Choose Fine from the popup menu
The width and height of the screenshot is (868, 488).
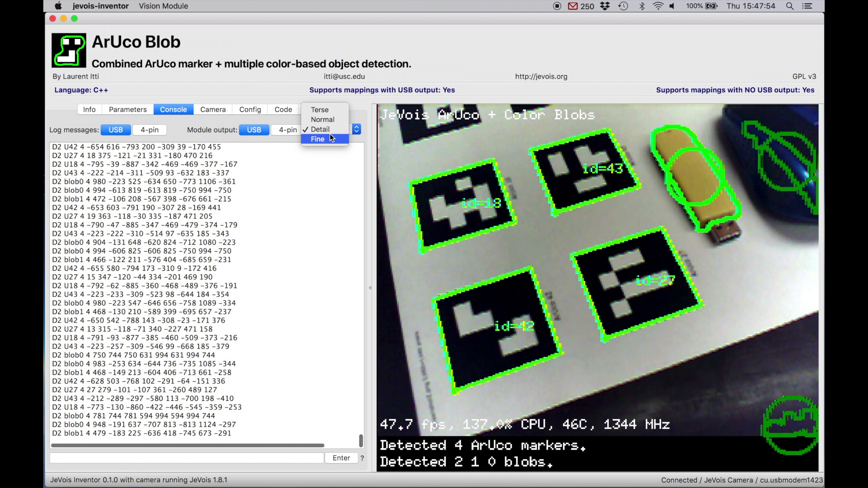point(325,139)
